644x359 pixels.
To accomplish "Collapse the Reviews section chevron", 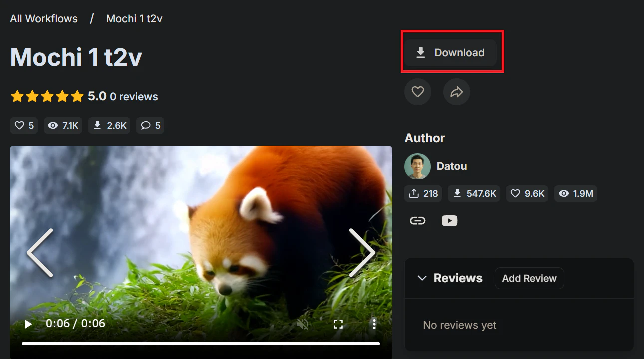I will pyautogui.click(x=422, y=278).
